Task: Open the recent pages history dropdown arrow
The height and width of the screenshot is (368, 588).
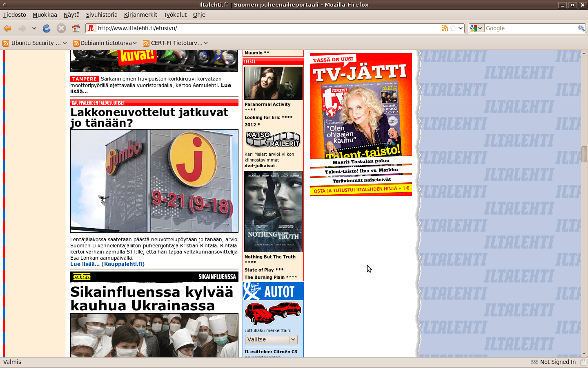Action: click(x=34, y=28)
